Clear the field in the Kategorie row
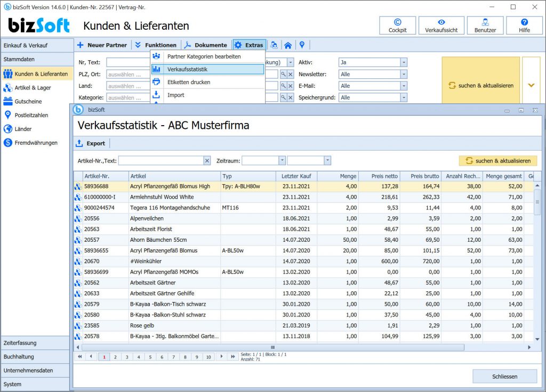This screenshot has width=546, height=392. pos(291,98)
